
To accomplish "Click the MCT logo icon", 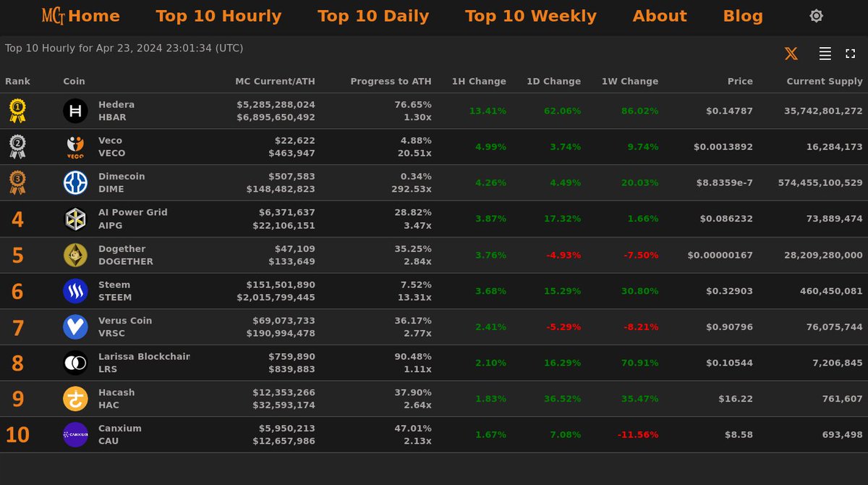I will click(x=54, y=15).
